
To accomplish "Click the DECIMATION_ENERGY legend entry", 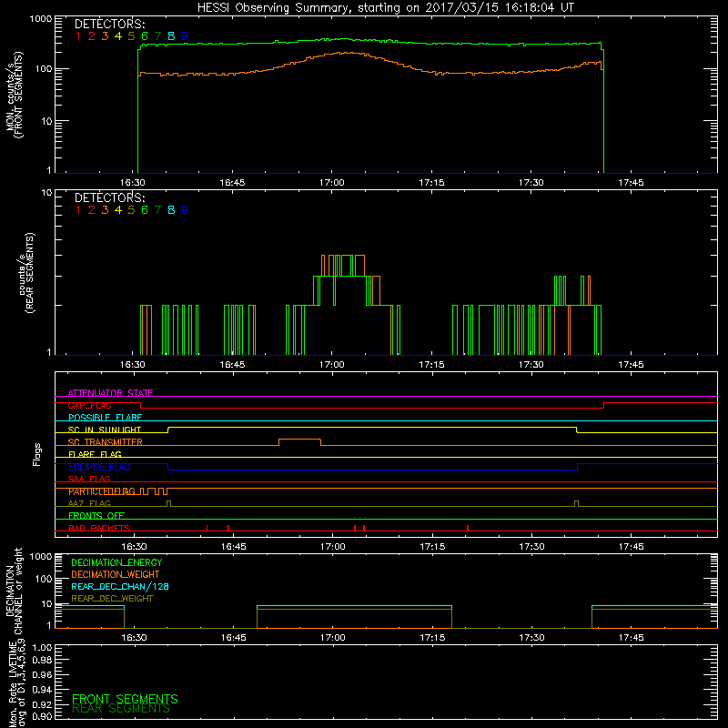I will click(116, 562).
